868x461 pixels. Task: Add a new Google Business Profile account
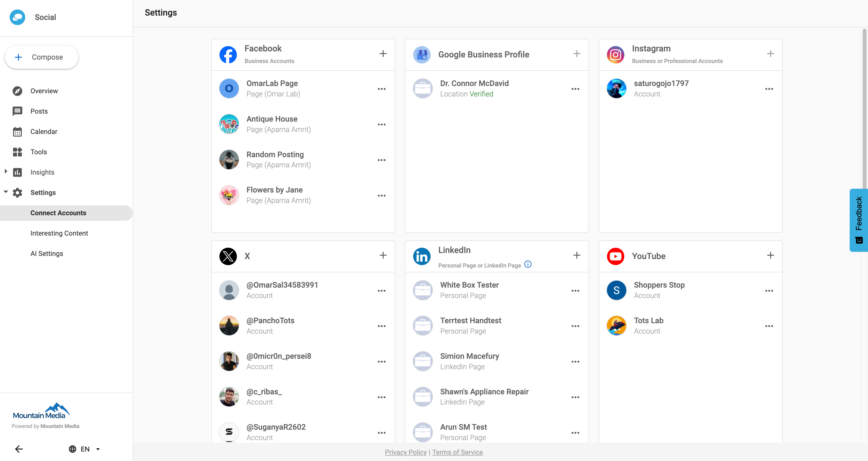click(x=577, y=54)
